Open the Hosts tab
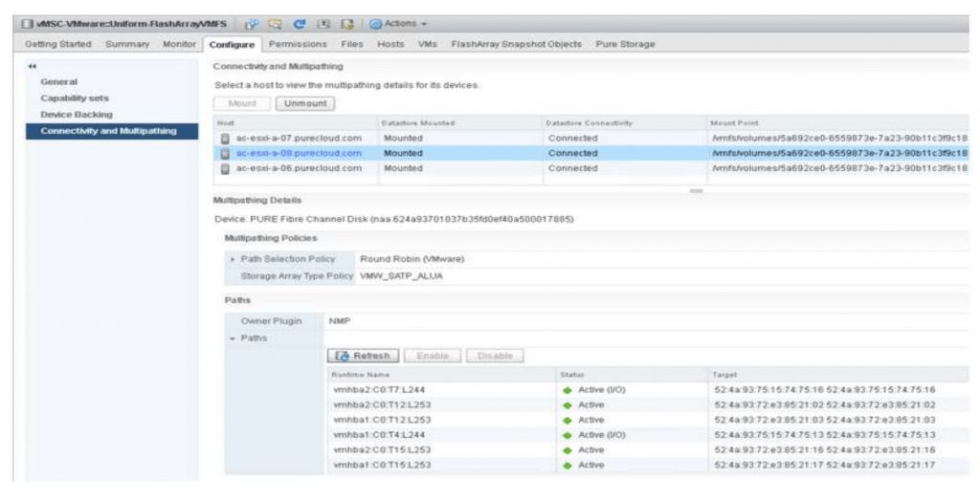The width and height of the screenshot is (980, 502). (390, 44)
